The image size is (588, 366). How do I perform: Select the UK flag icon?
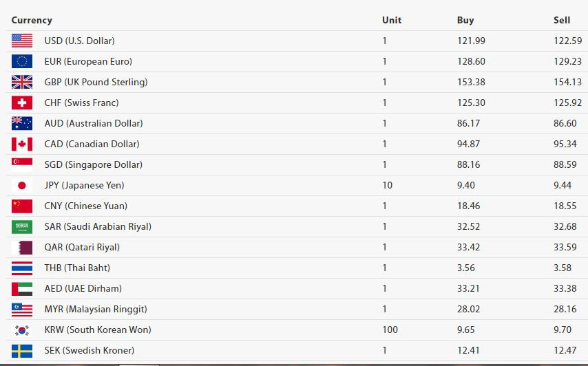22,82
